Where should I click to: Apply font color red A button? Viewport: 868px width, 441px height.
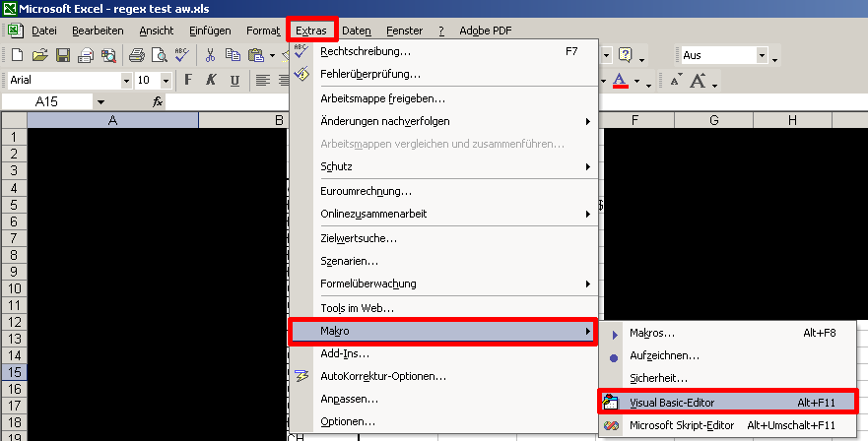tap(620, 81)
